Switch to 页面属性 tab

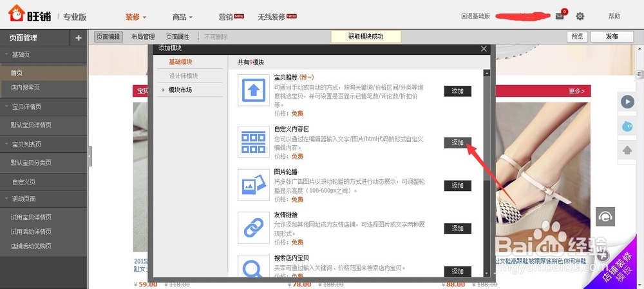point(178,37)
